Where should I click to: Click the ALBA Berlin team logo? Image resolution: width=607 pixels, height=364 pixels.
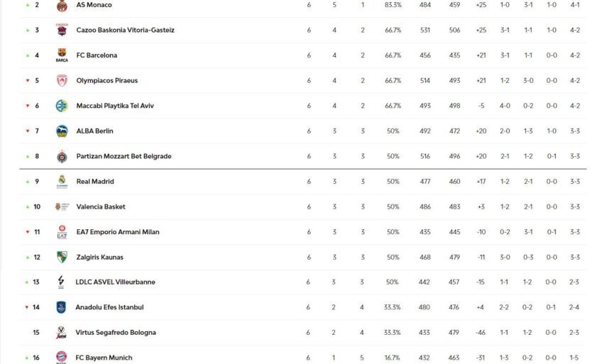(62, 131)
